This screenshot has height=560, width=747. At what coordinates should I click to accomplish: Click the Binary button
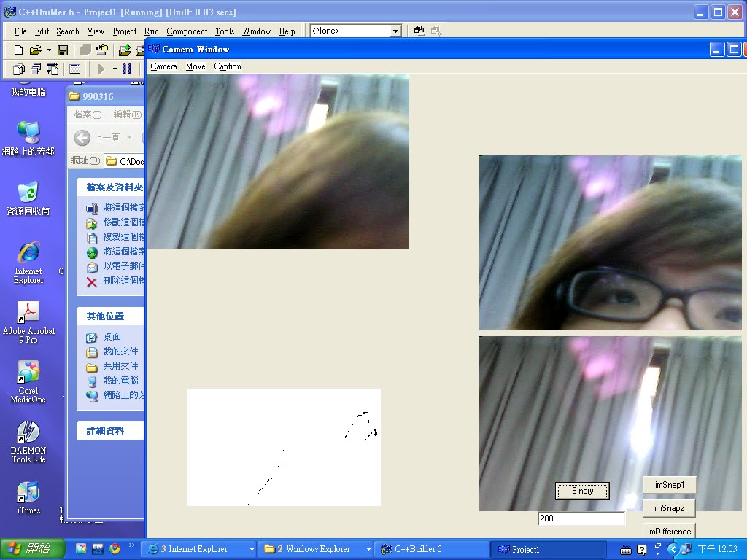[x=582, y=491]
